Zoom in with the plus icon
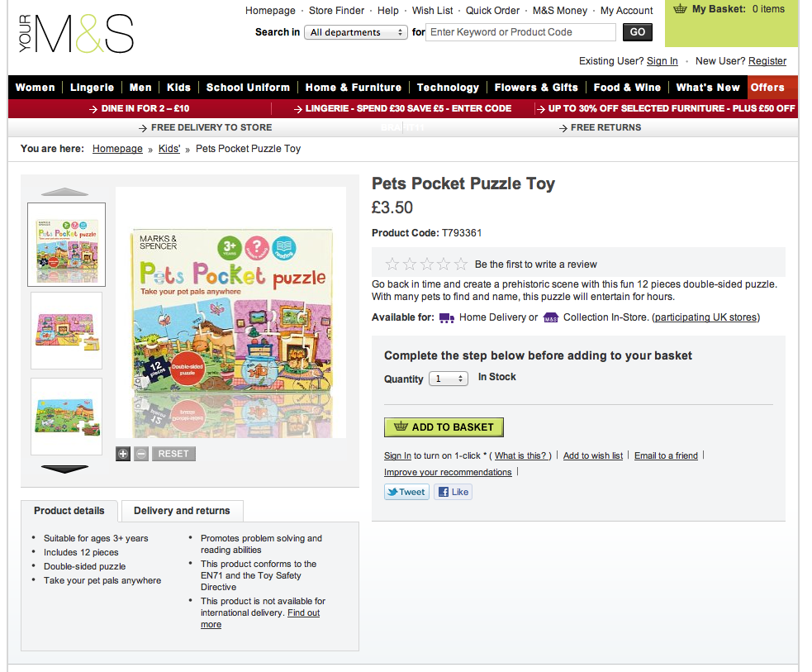Viewport: 812px width, 672px height. [x=123, y=454]
